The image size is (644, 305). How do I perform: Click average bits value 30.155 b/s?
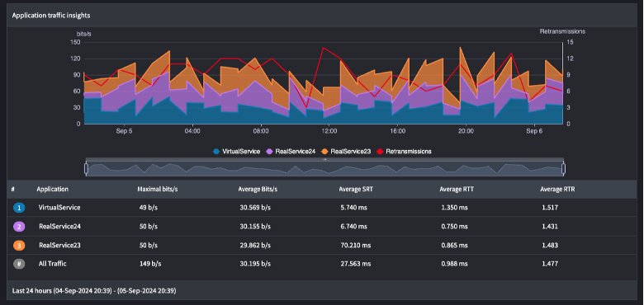pos(255,227)
